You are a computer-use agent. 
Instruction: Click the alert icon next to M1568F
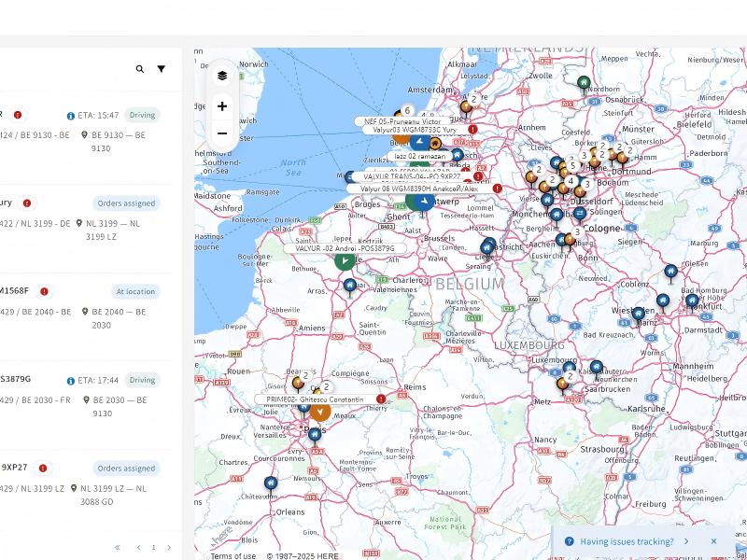click(x=44, y=291)
